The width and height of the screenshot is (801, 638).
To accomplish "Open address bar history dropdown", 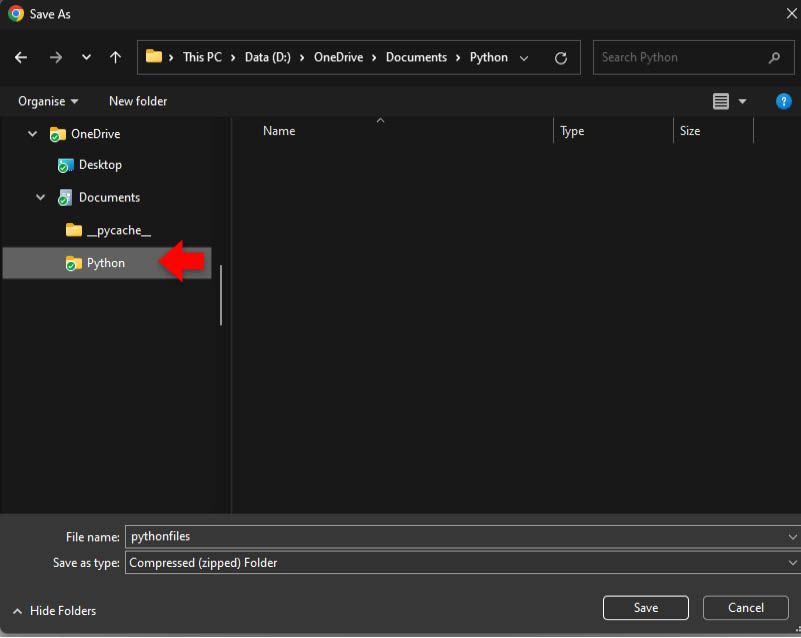I will (x=524, y=58).
